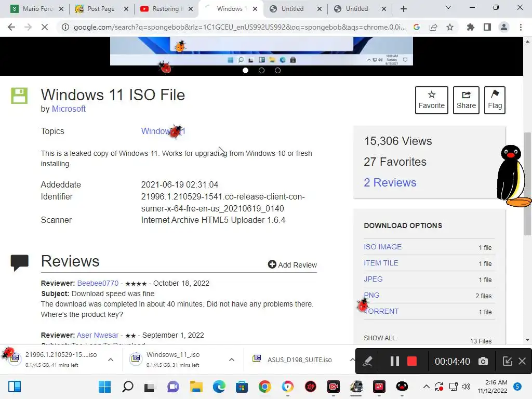This screenshot has width=532, height=399.
Task: Download the ISO IMAGE option
Action: (382, 247)
